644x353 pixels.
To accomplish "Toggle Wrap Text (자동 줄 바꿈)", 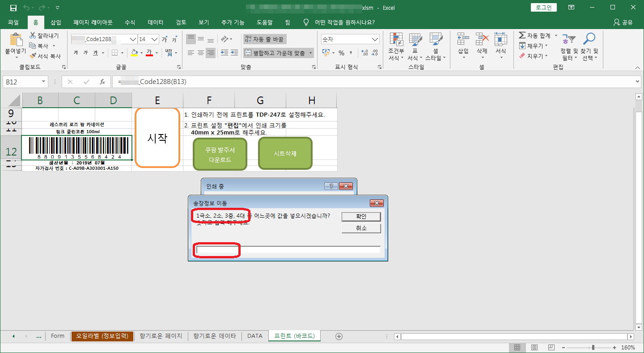I will coord(264,39).
